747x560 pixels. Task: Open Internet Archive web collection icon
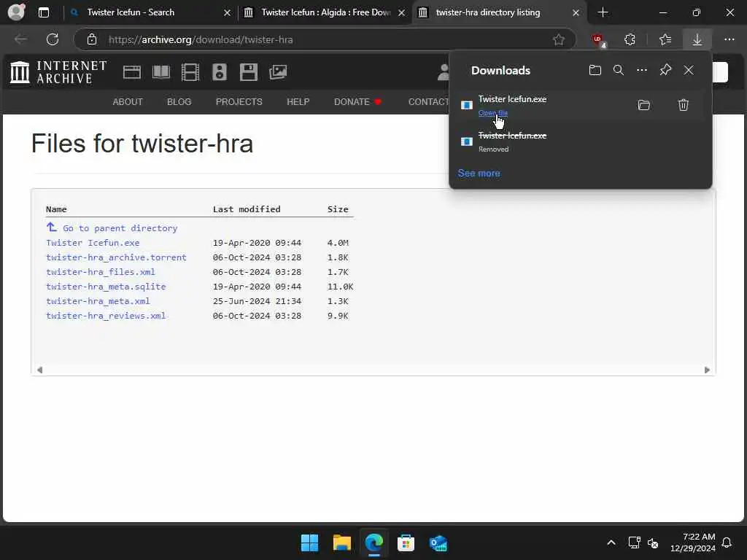(131, 72)
